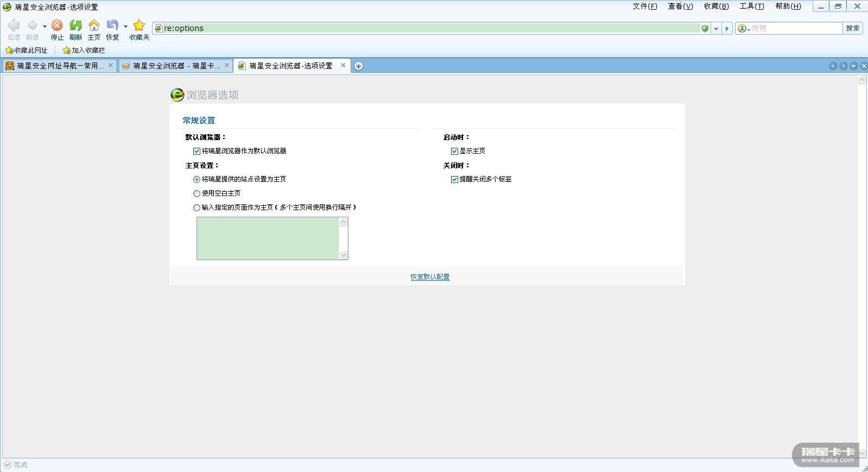Select 输入指定的页面作为主页 radio button
Viewport: 868px width, 472px height.
pyautogui.click(x=197, y=207)
